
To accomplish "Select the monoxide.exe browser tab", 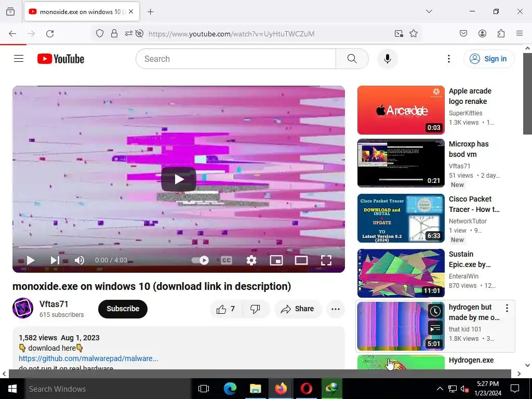I will pyautogui.click(x=82, y=12).
